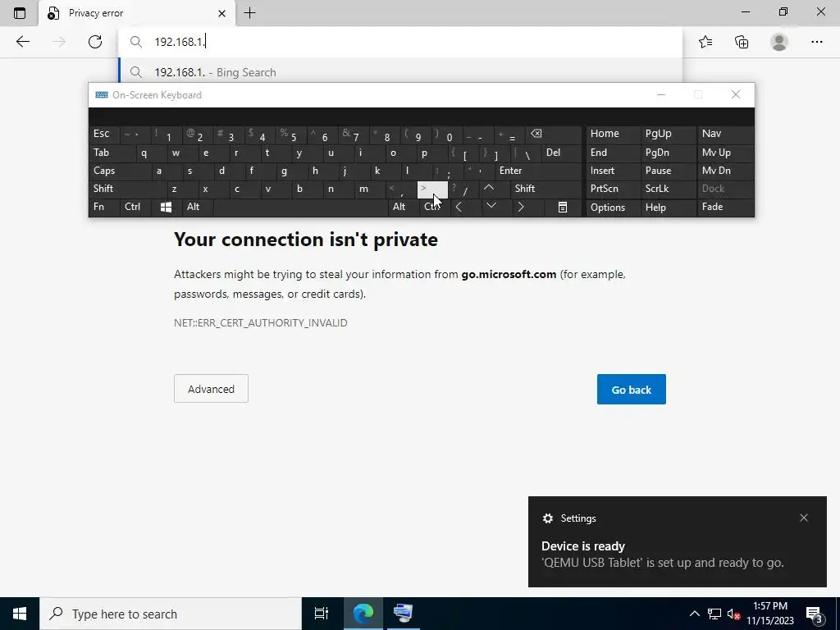
Task: Tap the spacebar on On-Screen Keyboard
Action: pos(300,208)
